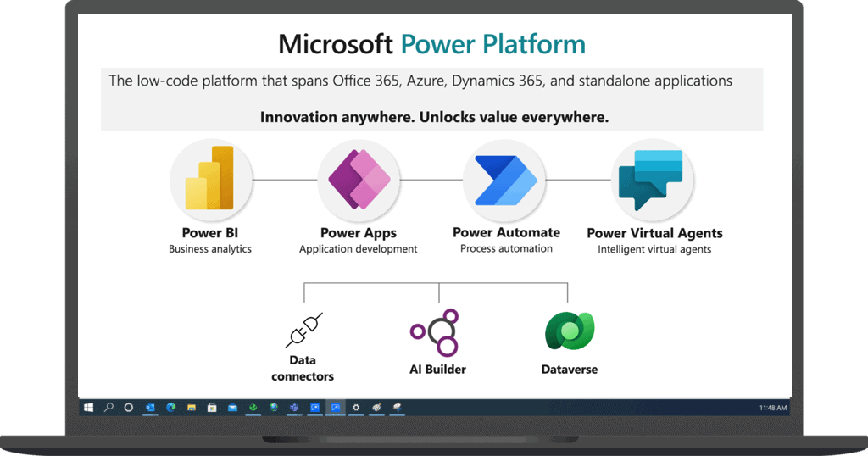Open File Explorer from taskbar

point(192,408)
